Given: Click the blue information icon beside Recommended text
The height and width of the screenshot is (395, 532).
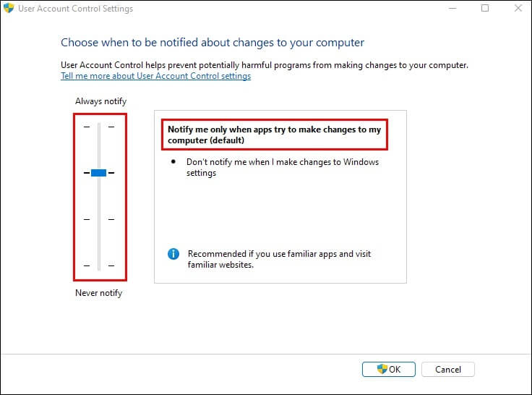Looking at the screenshot, I should click(x=173, y=254).
